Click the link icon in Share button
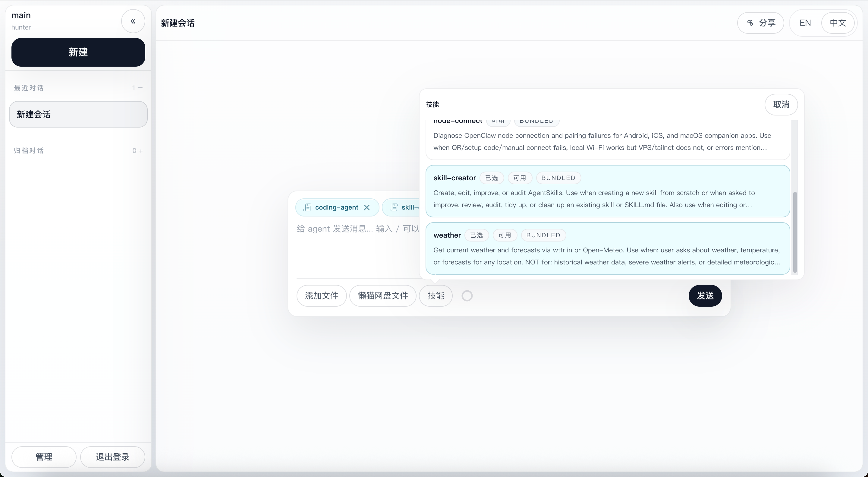 (x=750, y=23)
